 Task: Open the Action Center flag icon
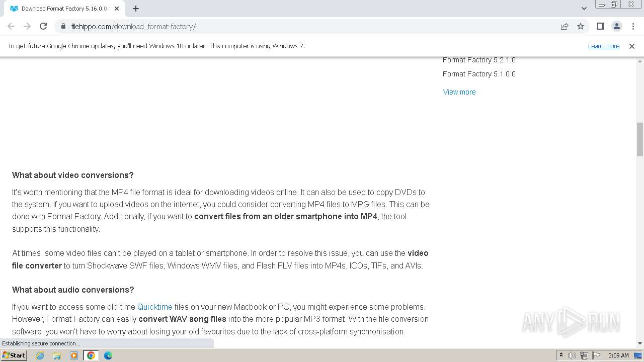tap(596, 355)
